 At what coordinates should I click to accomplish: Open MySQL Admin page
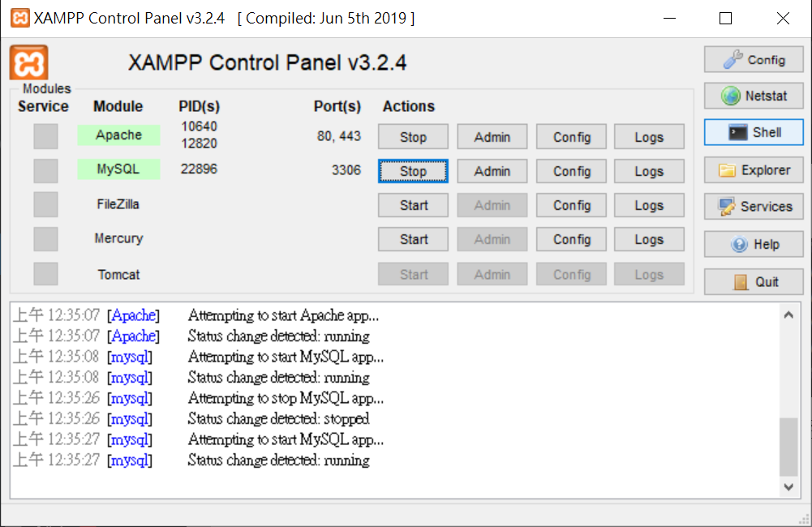492,171
